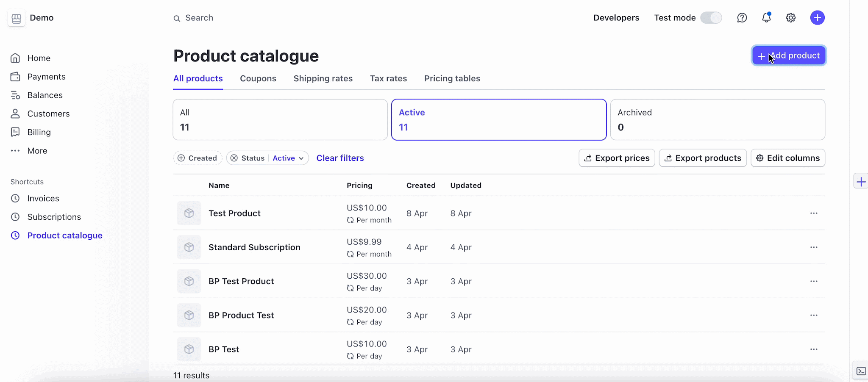
Task: Select the All products tab
Action: coord(198,78)
